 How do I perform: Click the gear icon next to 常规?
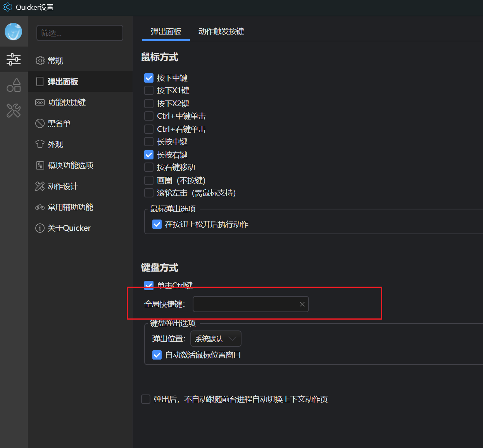40,61
